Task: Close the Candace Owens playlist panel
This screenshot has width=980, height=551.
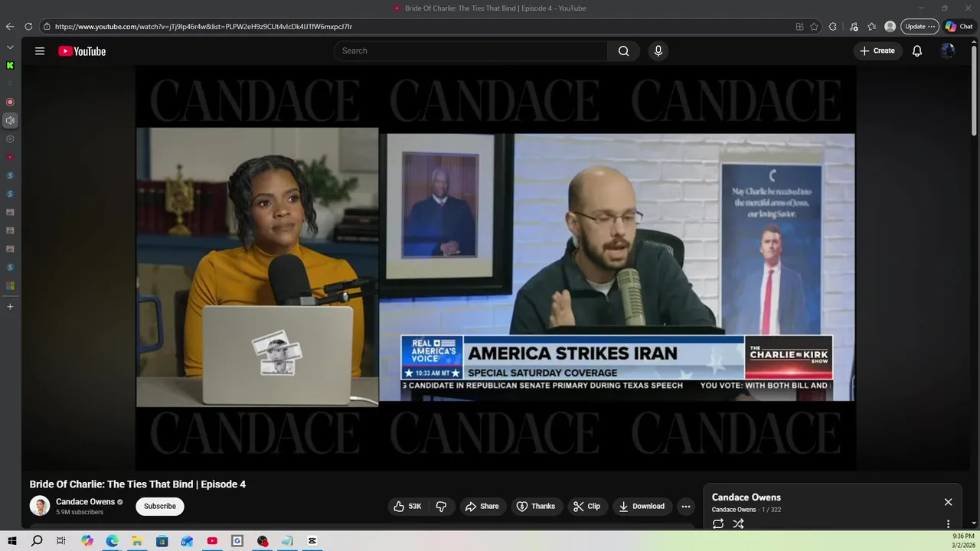Action: pyautogui.click(x=948, y=502)
